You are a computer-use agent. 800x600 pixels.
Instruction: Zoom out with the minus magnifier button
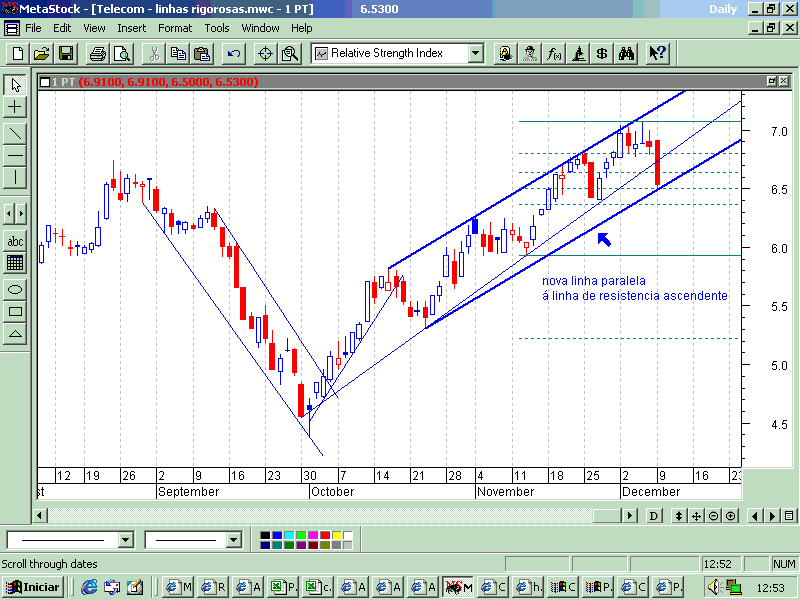713,516
